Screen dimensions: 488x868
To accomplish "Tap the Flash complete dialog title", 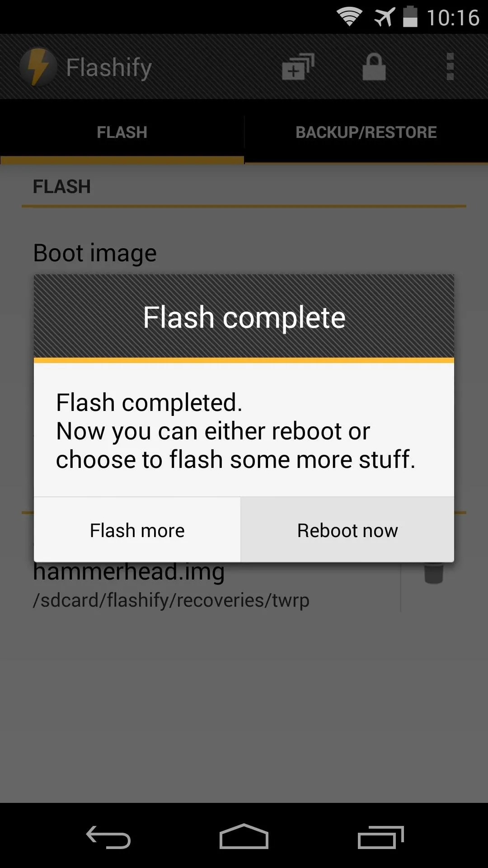I will (x=244, y=317).
